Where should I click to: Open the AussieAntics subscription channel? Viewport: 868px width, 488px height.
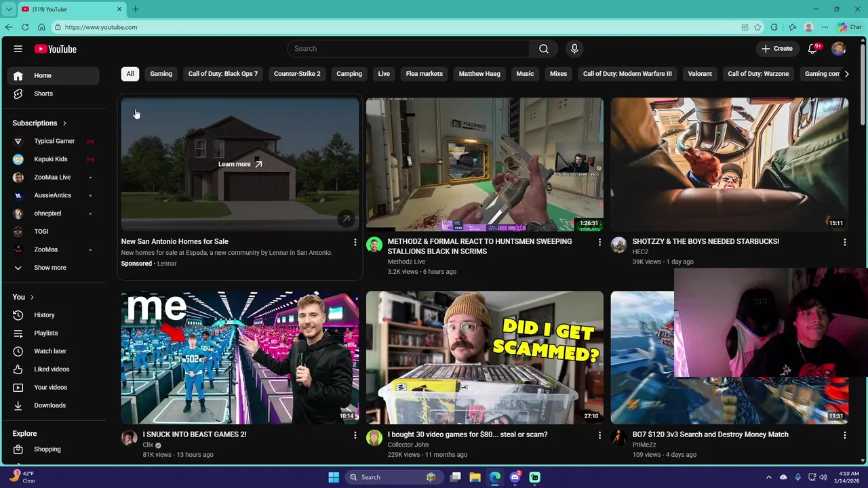tap(54, 195)
